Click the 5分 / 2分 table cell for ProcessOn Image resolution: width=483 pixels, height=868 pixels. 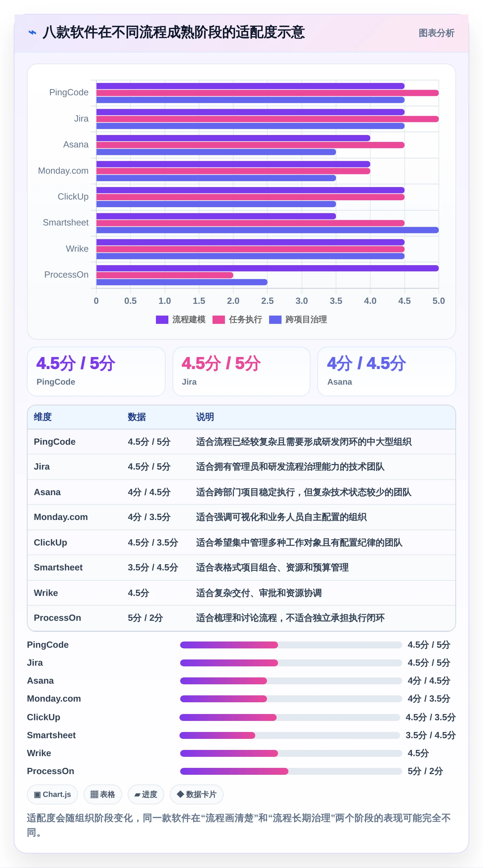point(145,618)
